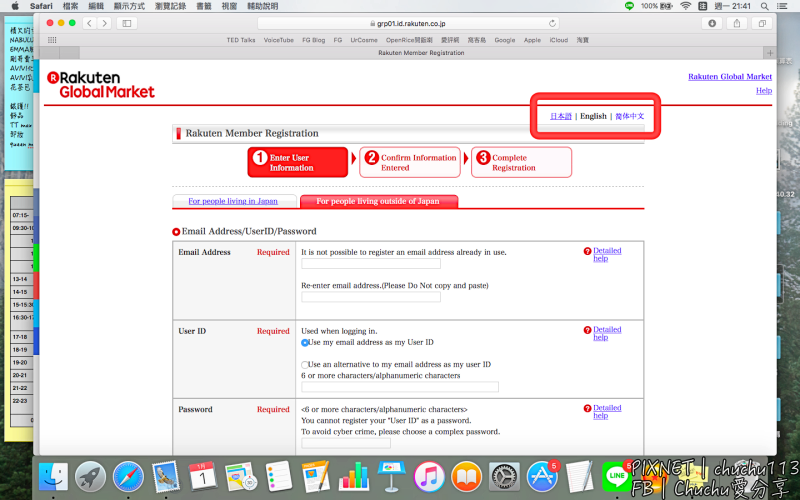Switch language to 日本語
The height and width of the screenshot is (500, 800).
pos(561,116)
